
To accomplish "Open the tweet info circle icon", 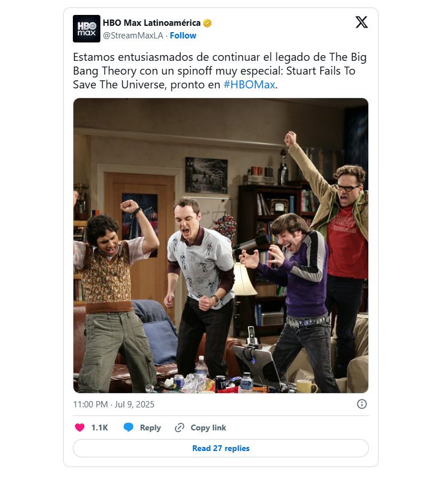I will 362,404.
